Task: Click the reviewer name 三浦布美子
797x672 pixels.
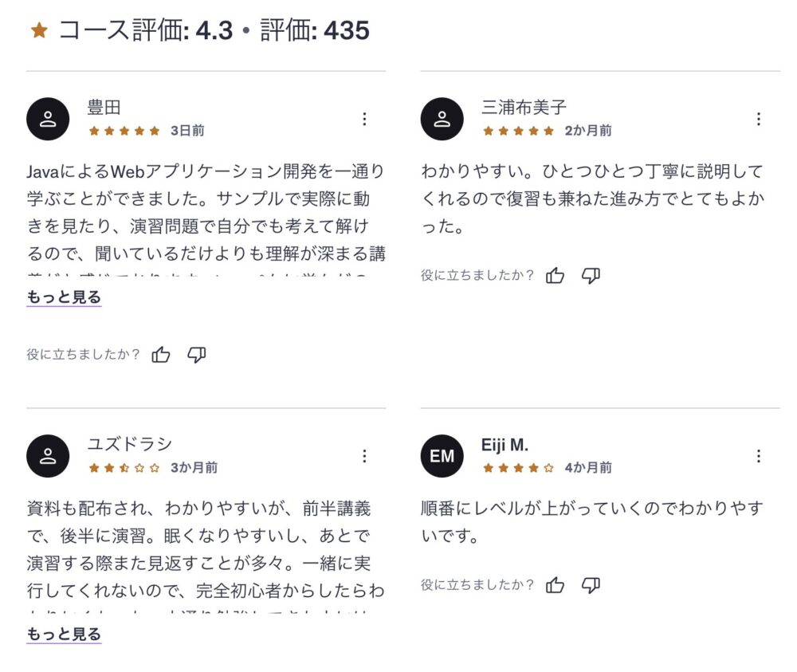Action: pyautogui.click(x=524, y=108)
